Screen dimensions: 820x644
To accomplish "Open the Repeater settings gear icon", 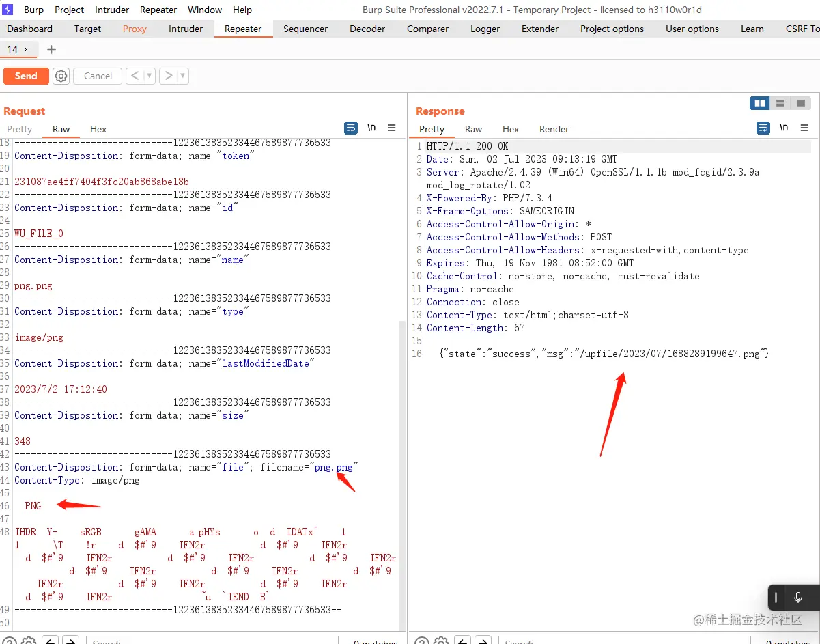I will (x=61, y=76).
